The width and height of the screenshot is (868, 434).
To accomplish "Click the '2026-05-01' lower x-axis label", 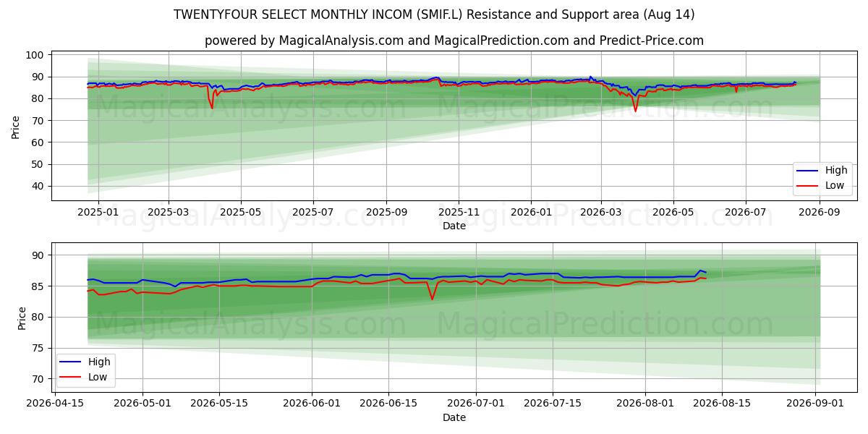I will coord(142,404).
